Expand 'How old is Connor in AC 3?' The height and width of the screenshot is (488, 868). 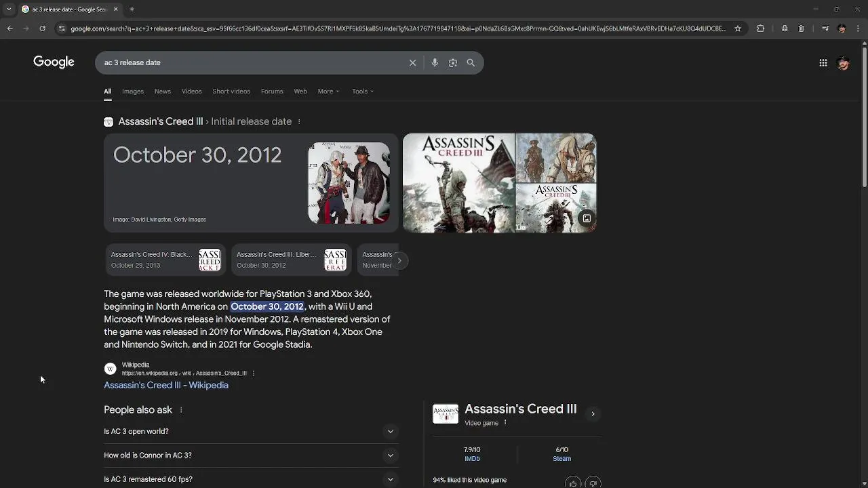[x=252, y=455]
